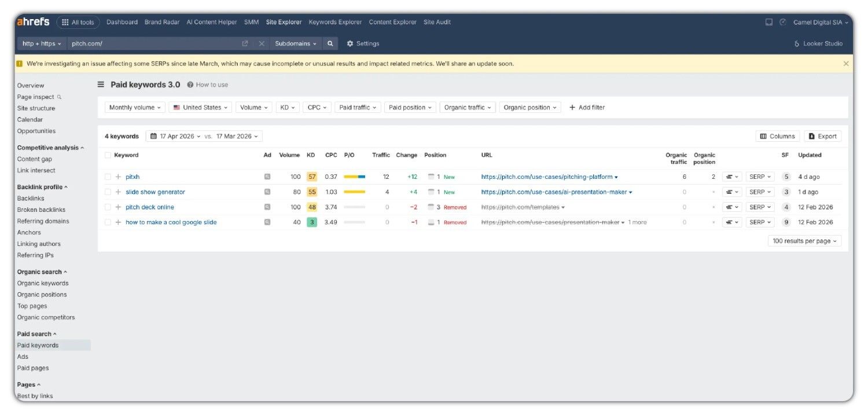Click the search magnifier button
Image resolution: width=868 pixels, height=415 pixels.
(x=330, y=43)
